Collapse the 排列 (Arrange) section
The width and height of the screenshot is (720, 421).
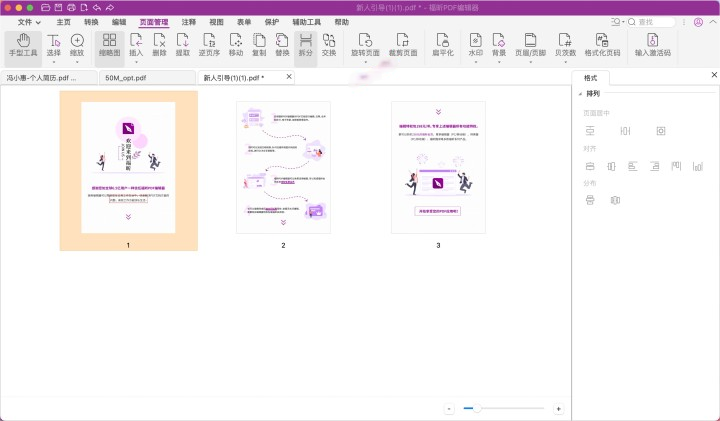pyautogui.click(x=581, y=94)
